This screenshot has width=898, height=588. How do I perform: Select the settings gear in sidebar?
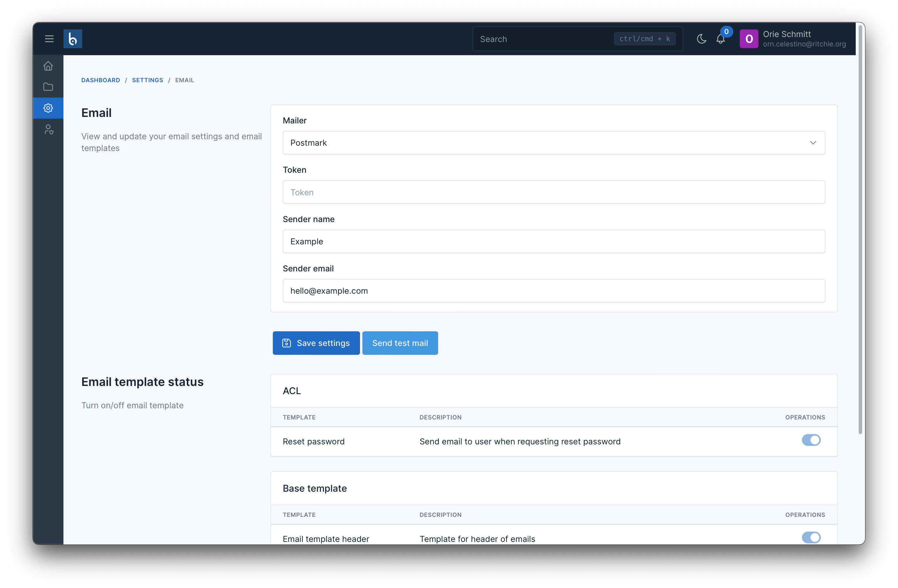pos(48,108)
